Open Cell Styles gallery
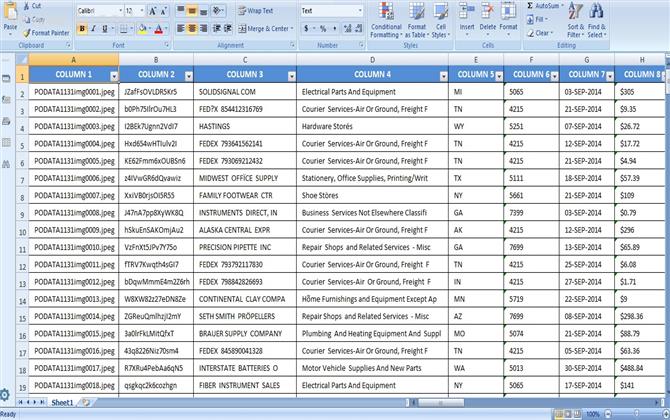 tap(441, 20)
